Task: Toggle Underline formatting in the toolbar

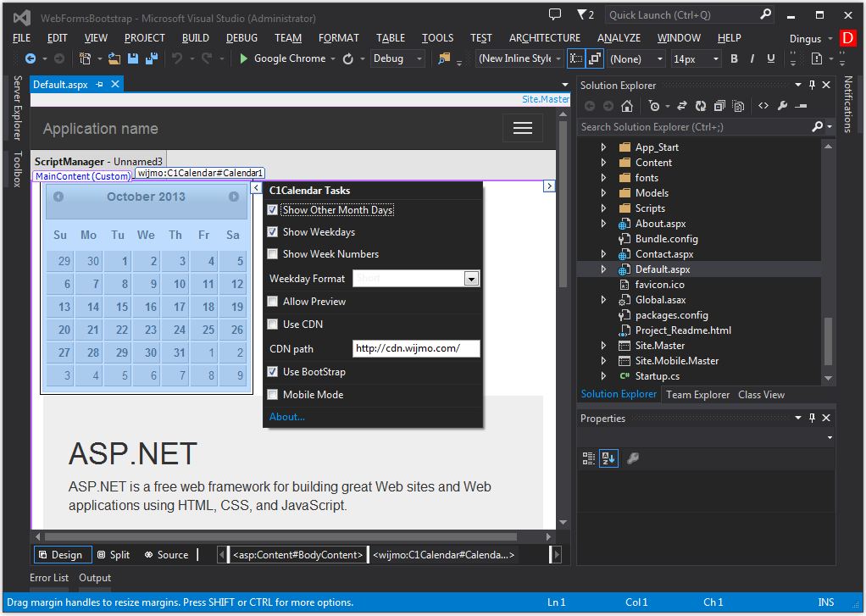Action: 771,58
